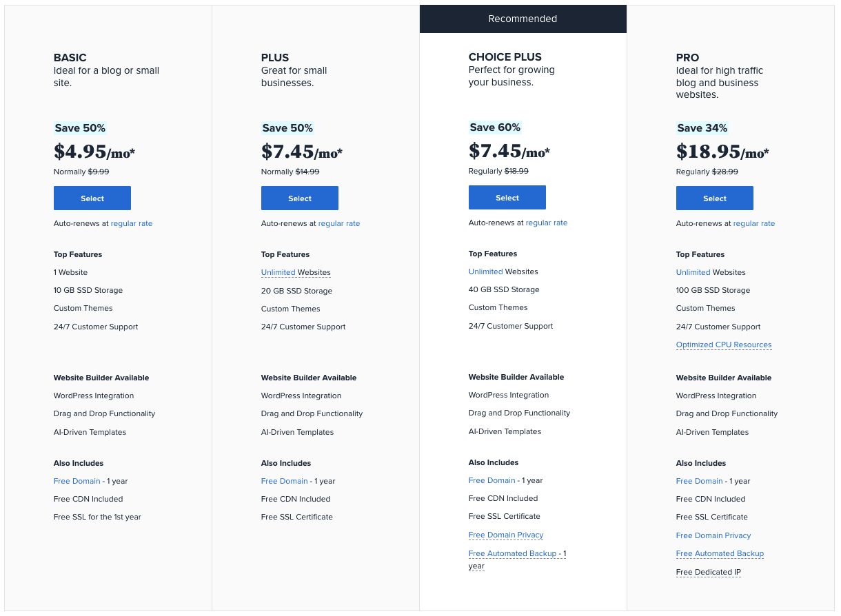841x616 pixels.
Task: Click WordPress Integration in BASIC plan
Action: tap(94, 396)
